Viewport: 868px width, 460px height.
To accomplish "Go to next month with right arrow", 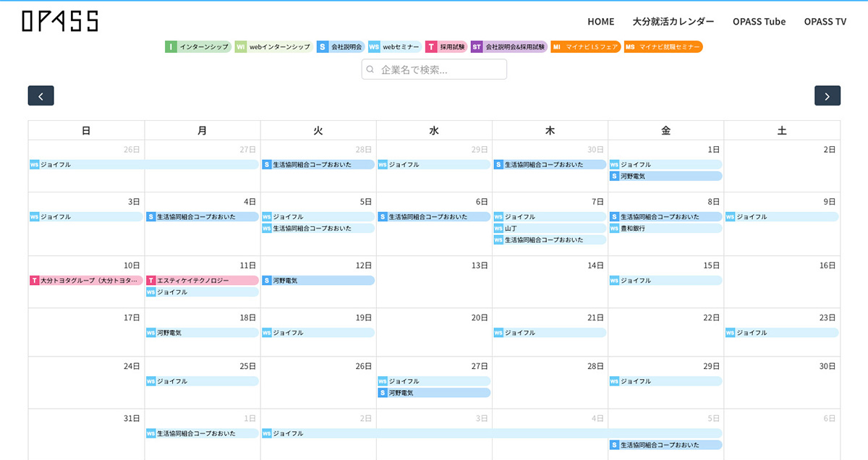I will (x=827, y=96).
